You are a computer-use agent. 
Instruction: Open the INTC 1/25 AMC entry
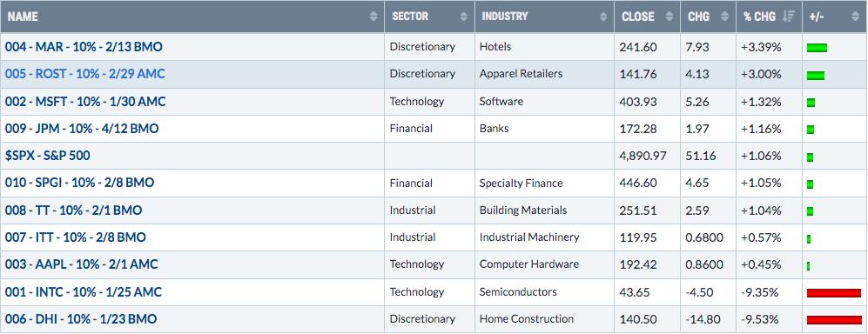point(84,292)
